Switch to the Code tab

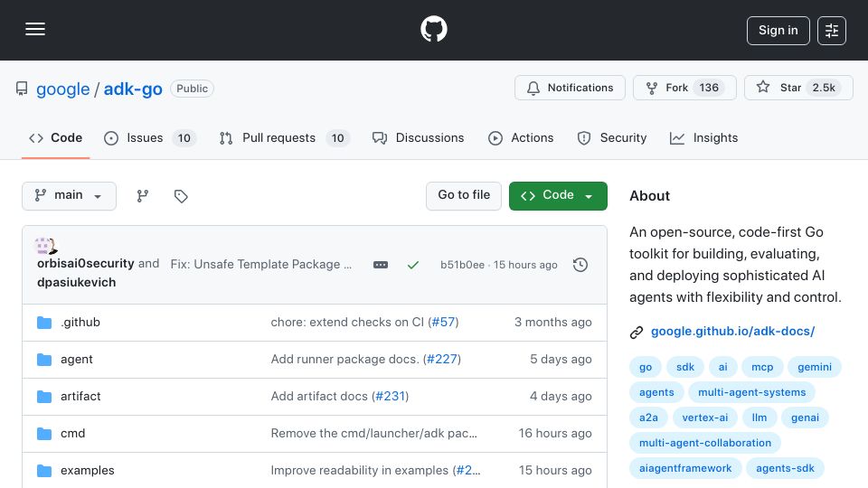click(x=55, y=137)
